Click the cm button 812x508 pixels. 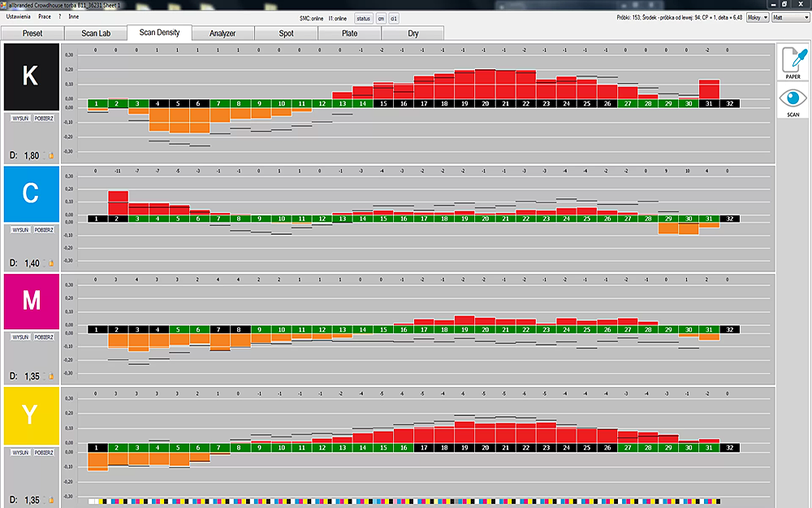tap(381, 18)
